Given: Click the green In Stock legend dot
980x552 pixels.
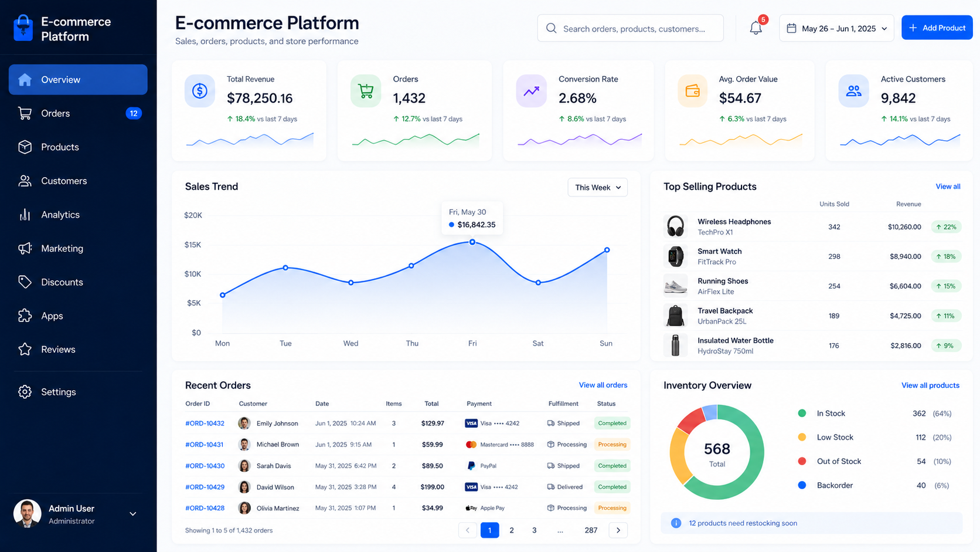Looking at the screenshot, I should click(802, 414).
